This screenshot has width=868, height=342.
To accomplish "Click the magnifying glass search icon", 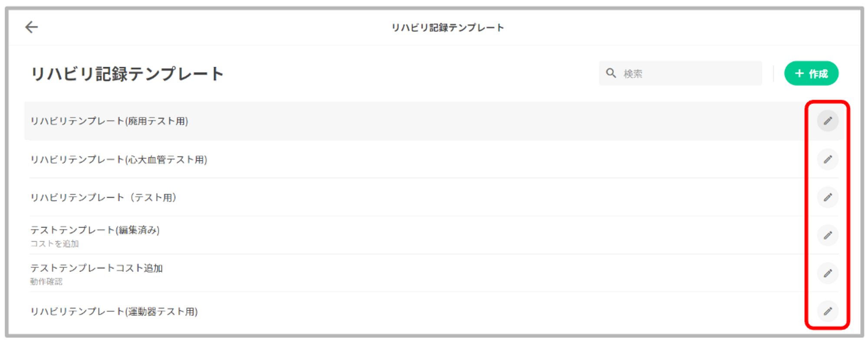I will tap(611, 73).
